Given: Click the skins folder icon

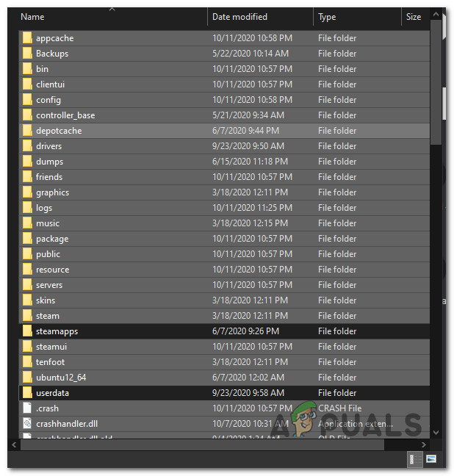Looking at the screenshot, I should click(x=27, y=300).
